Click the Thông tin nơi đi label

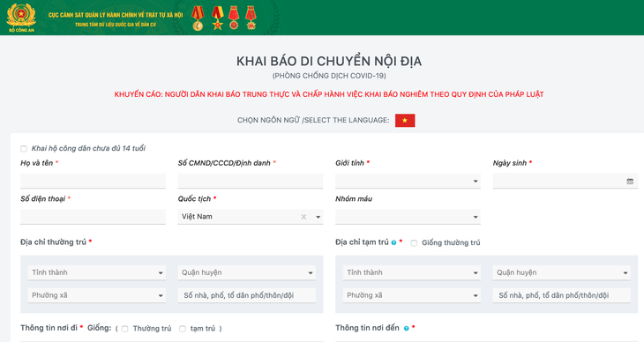point(49,328)
